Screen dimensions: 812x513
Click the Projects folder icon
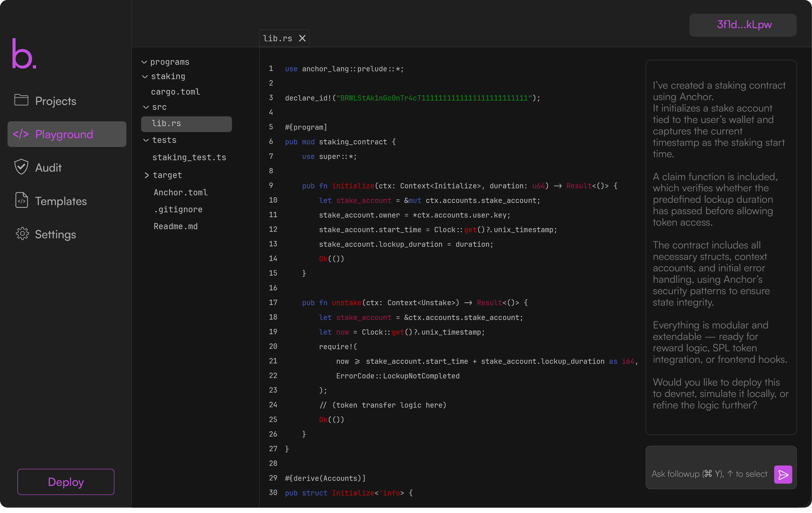coord(21,100)
